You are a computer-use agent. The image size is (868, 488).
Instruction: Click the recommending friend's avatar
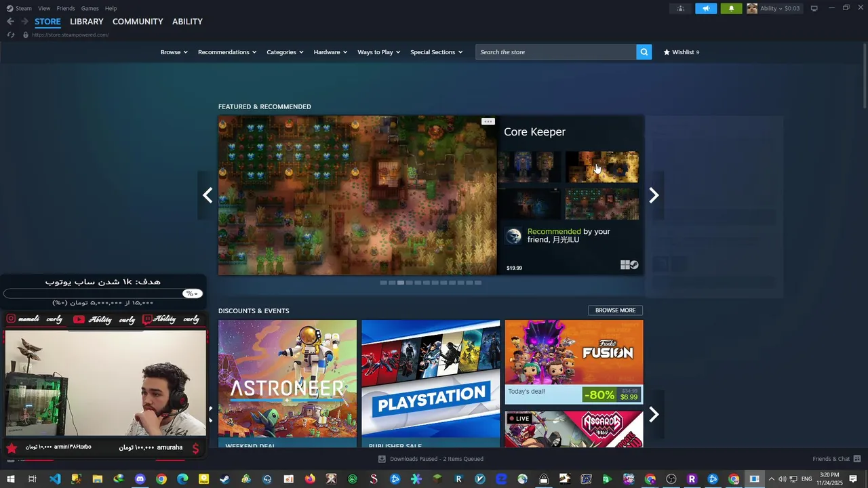(514, 235)
